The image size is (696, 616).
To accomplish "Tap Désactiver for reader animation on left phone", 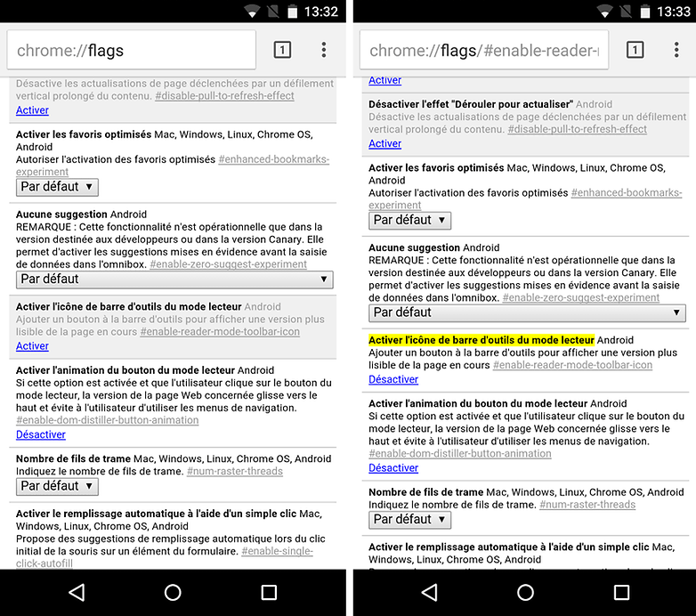I will 41,434.
